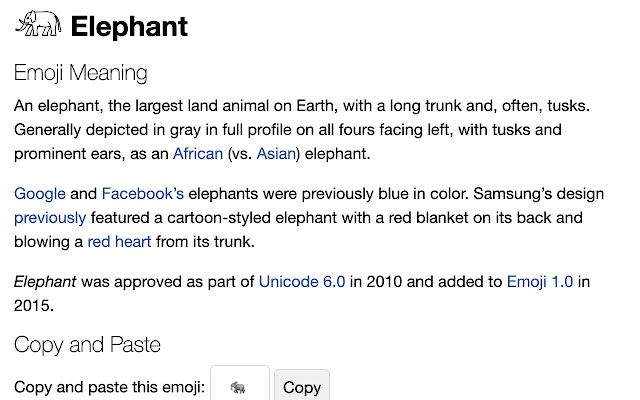The height and width of the screenshot is (400, 640).
Task: Click the 'Emoji Meaning' heading
Action: tap(81, 73)
